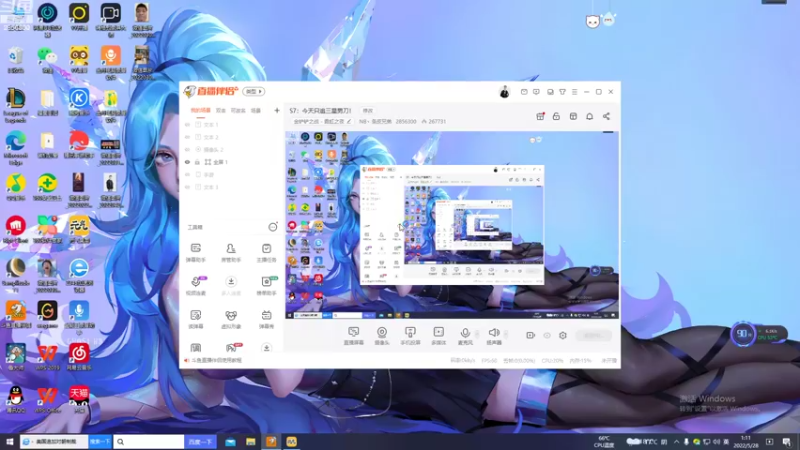This screenshot has height=450, width=800.
Task: Open Kugou music K desktop icon
Action: point(79,103)
